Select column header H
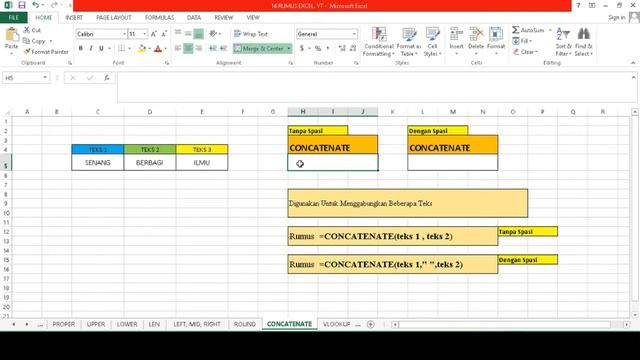The height and width of the screenshot is (360, 640). 303,111
